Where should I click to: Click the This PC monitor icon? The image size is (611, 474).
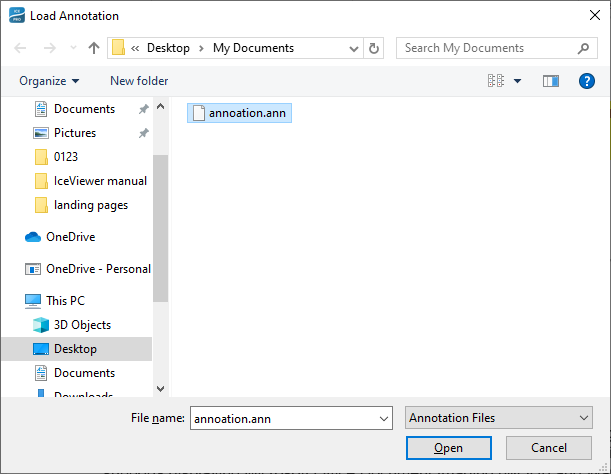(x=33, y=301)
